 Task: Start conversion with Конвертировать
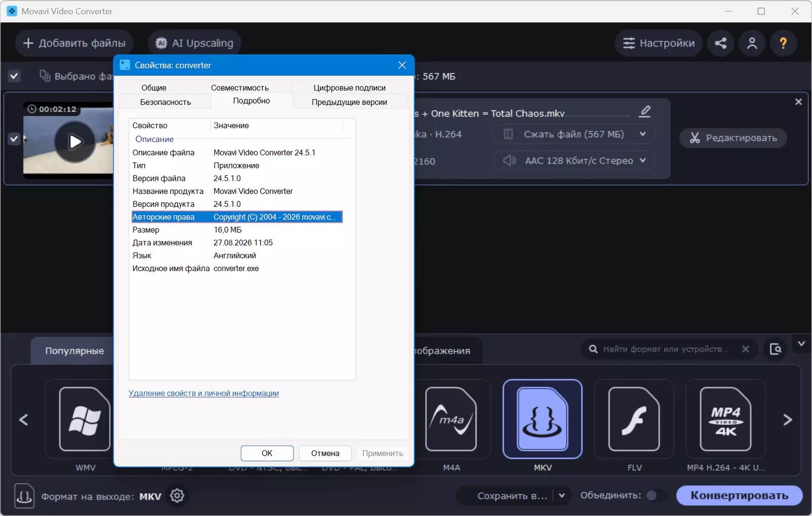pos(740,495)
